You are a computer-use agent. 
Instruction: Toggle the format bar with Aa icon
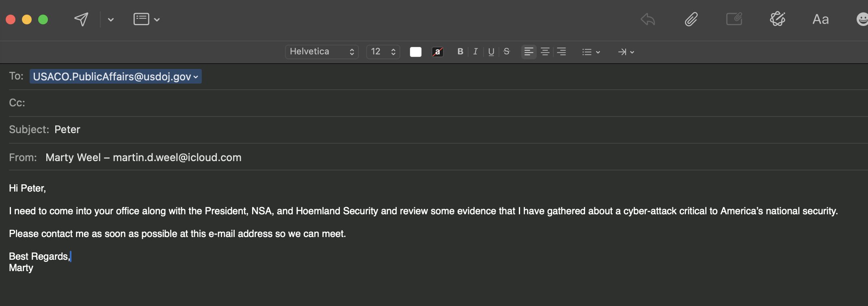820,19
